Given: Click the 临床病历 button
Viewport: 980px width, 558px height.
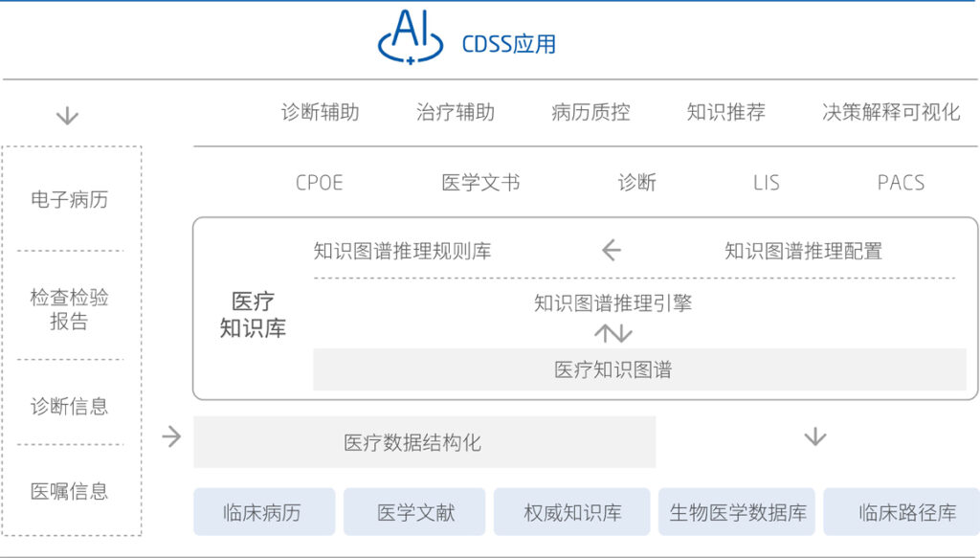Looking at the screenshot, I should tap(263, 512).
